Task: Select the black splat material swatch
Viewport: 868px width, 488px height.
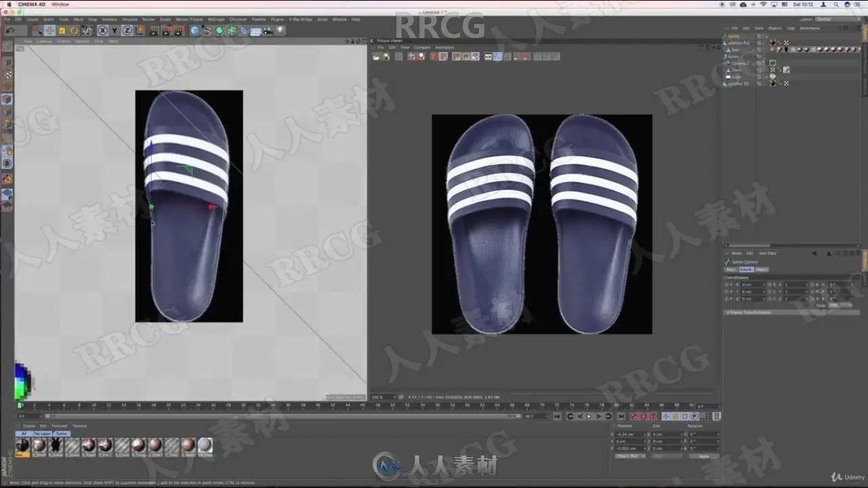Action: pos(56,445)
